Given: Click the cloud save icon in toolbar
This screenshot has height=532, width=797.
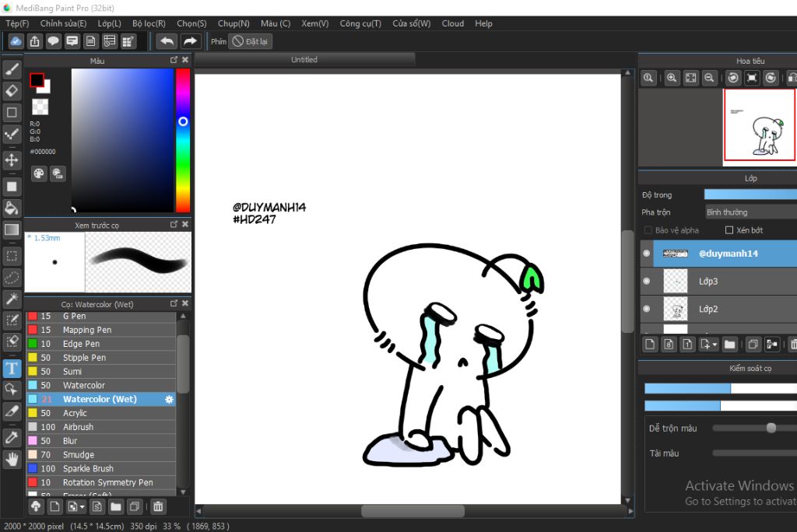Looking at the screenshot, I should [16, 41].
